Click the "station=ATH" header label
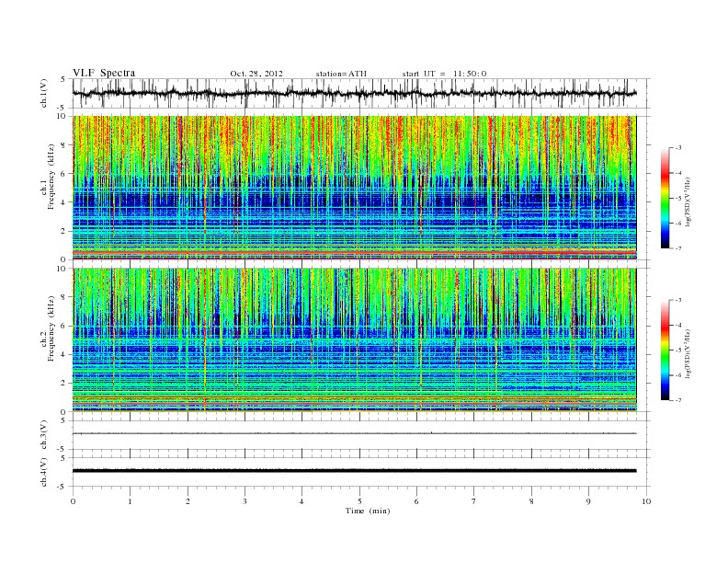Image resolution: width=728 pixels, height=563 pixels. [x=341, y=74]
